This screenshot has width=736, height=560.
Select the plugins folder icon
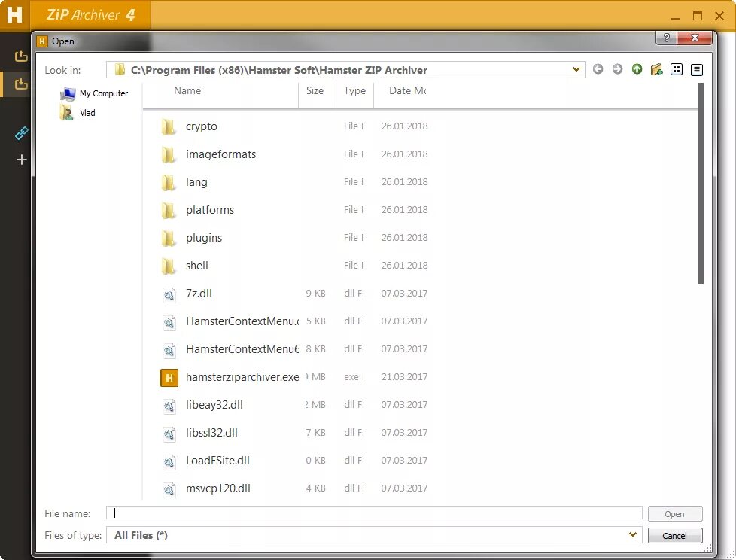tap(169, 238)
